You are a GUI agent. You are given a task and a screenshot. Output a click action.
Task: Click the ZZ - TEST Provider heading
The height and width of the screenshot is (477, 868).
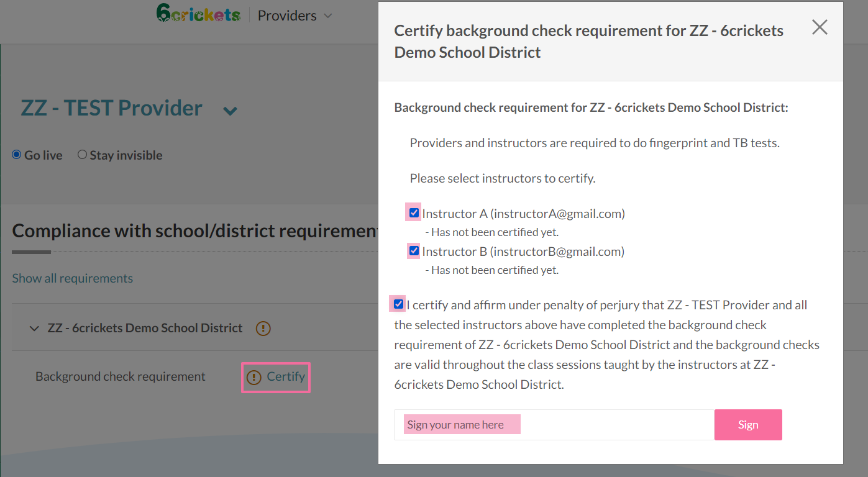pos(112,108)
